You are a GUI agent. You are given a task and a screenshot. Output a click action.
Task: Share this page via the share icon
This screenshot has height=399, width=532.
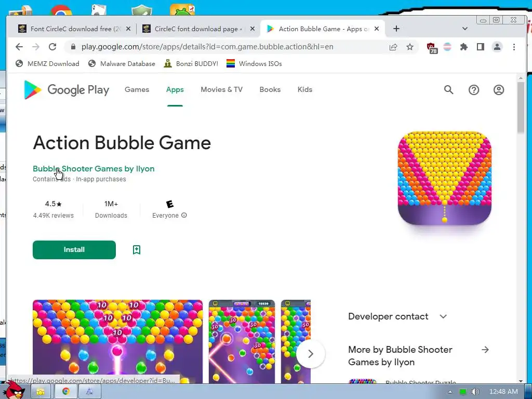point(393,47)
